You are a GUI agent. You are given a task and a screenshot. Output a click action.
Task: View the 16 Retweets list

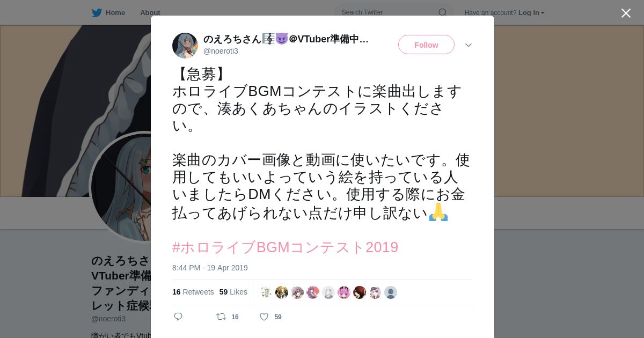point(193,292)
